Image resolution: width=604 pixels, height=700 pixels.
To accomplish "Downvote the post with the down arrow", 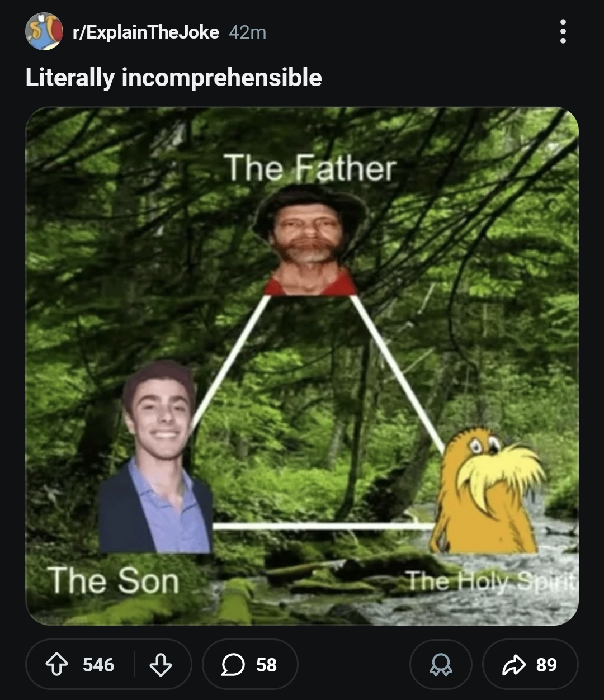I will [161, 665].
